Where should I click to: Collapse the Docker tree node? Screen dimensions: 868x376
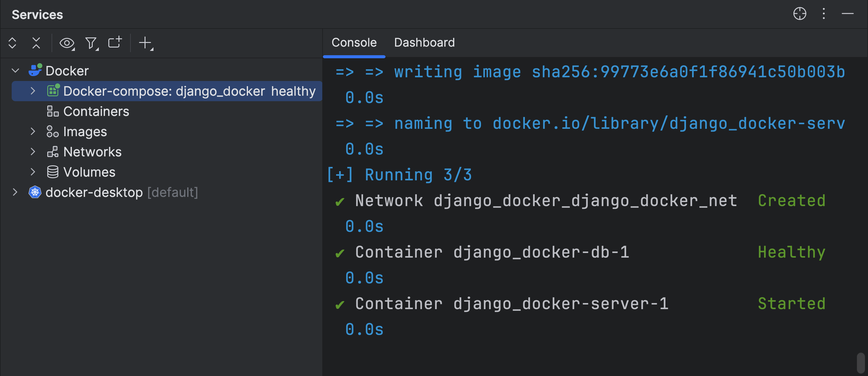pos(15,71)
